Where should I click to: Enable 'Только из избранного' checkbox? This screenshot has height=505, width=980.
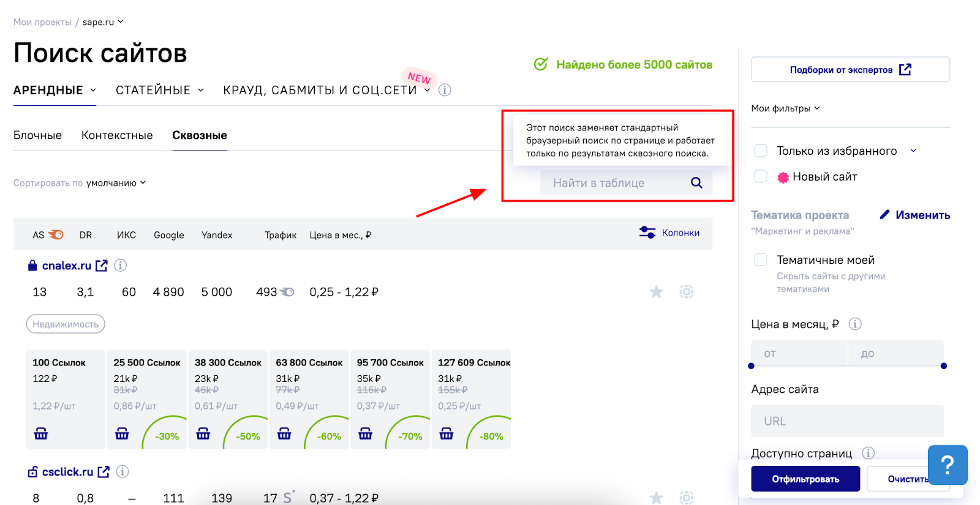[761, 151]
